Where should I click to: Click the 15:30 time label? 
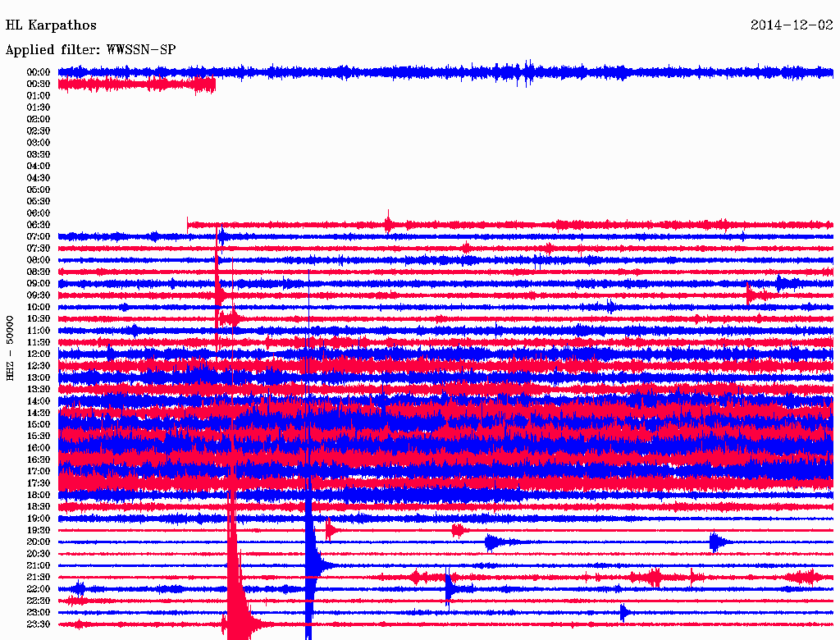click(x=39, y=437)
